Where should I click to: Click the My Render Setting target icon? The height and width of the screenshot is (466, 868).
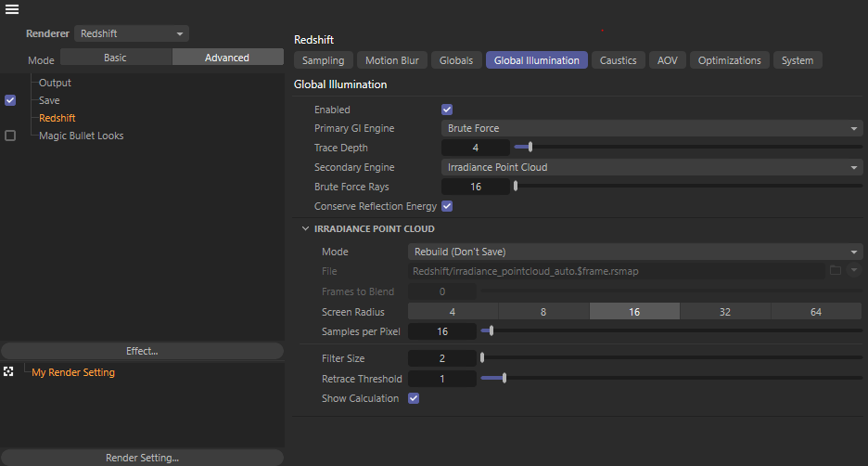8,372
